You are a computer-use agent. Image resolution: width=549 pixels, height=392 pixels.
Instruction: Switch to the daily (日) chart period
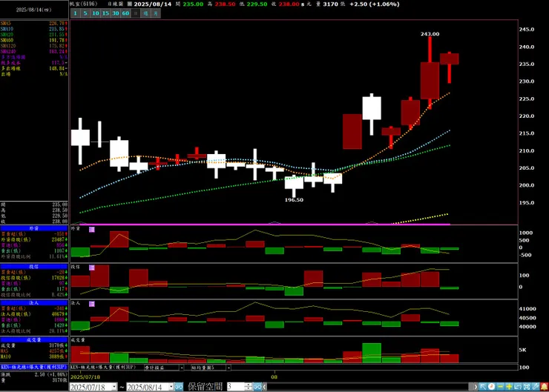tap(136, 13)
